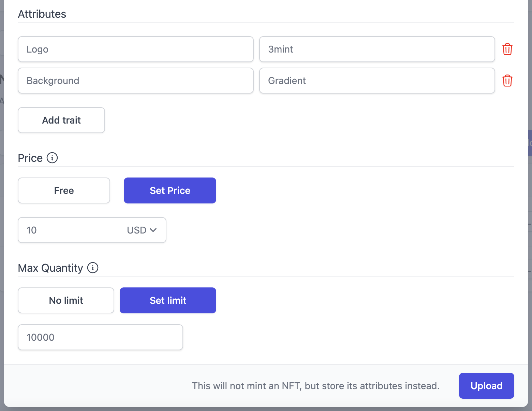532x411 pixels.
Task: Focus the max quantity field showing 10000
Action: coord(100,337)
